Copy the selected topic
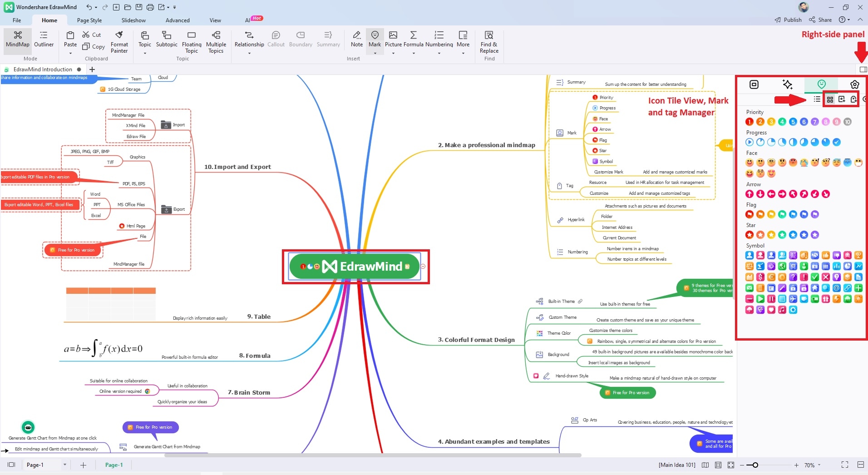Screen dimensions: 868x475 tap(94, 46)
